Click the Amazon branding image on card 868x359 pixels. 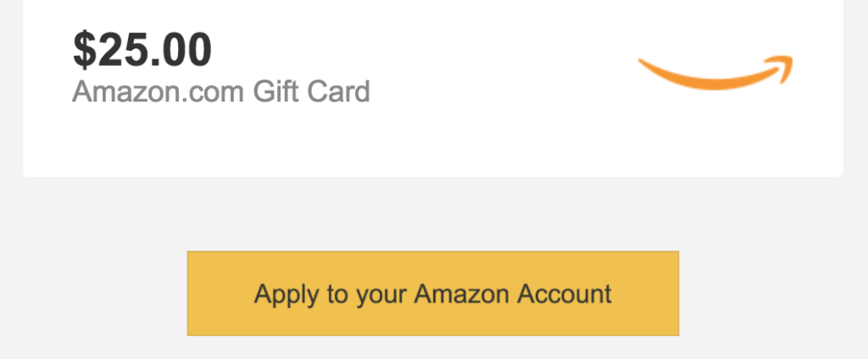715,73
